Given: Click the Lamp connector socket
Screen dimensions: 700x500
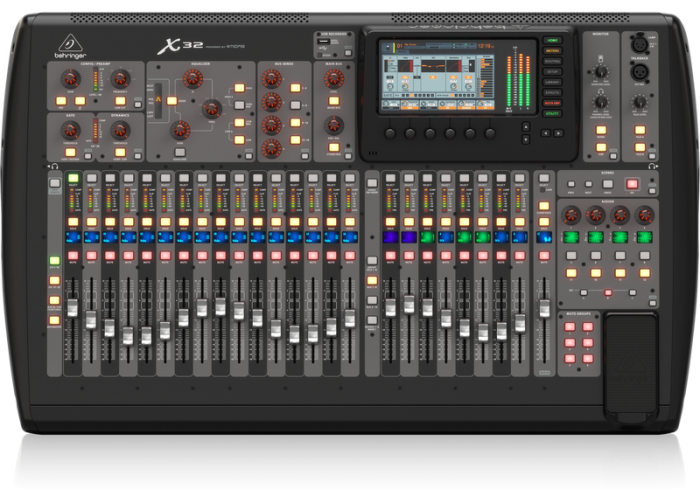Looking at the screenshot, I should pyautogui.click(x=639, y=43).
